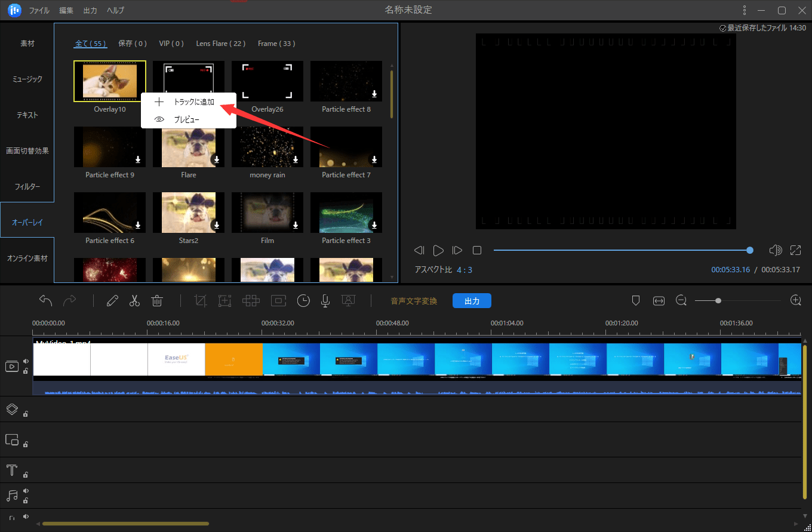Add a marker with the shield marker icon

point(636,301)
